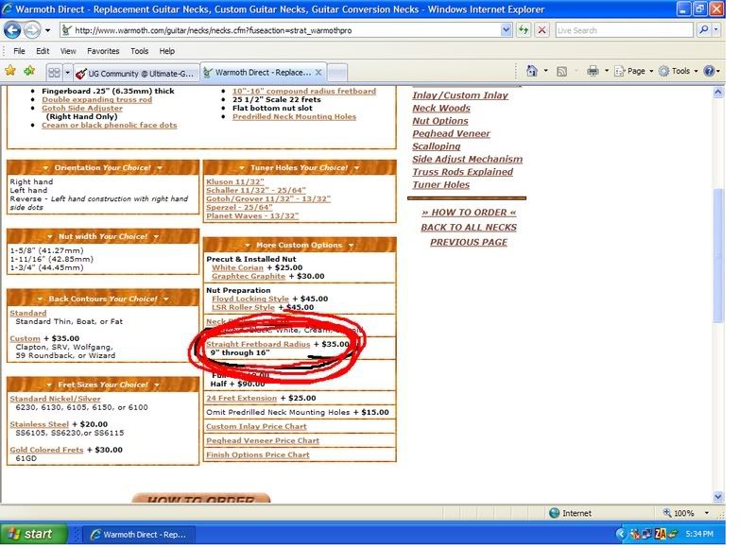Image resolution: width=756 pixels, height=548 pixels.
Task: Click the Straight Fretboard Radius link
Action: [258, 344]
